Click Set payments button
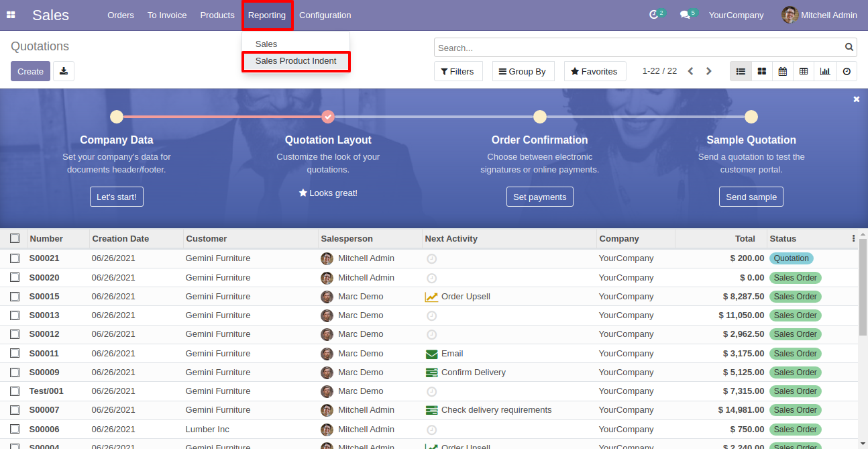 (540, 197)
